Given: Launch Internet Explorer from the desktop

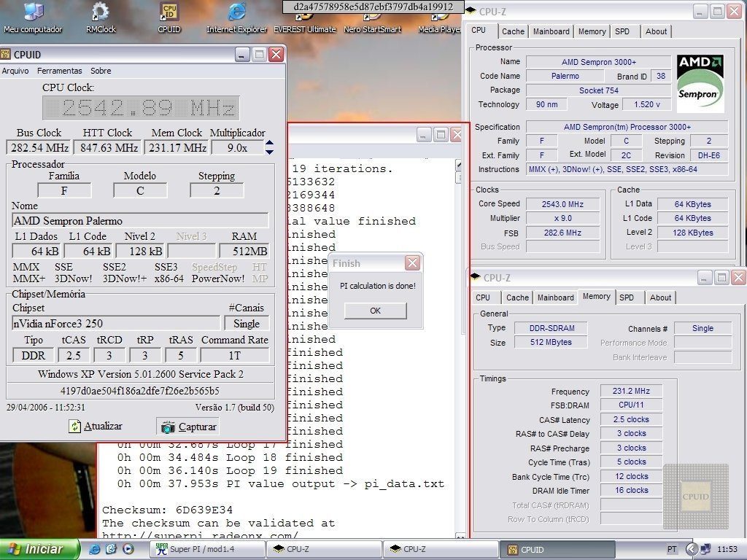Looking at the screenshot, I should (236, 17).
